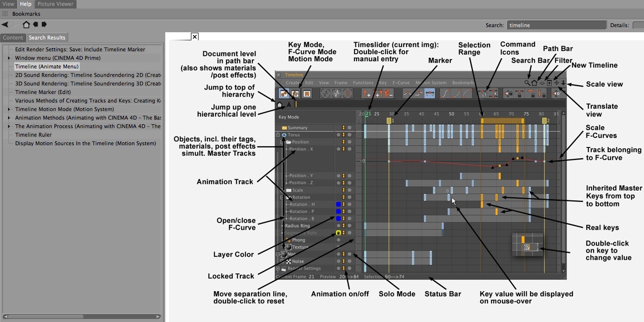644x322 pixels.
Task: Open the Bookmarks menu
Action: [x=26, y=14]
